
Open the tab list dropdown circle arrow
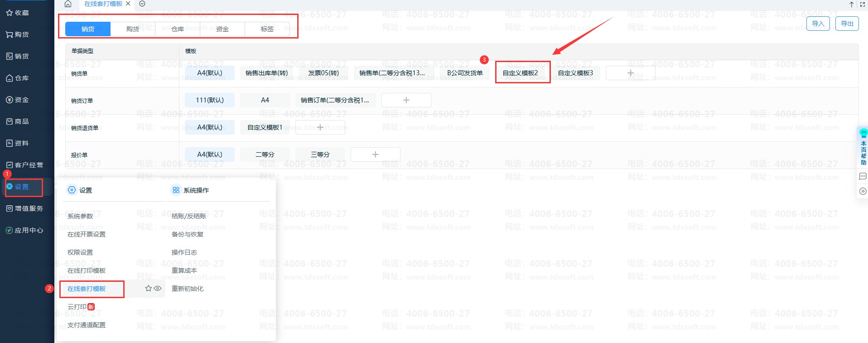click(x=142, y=4)
